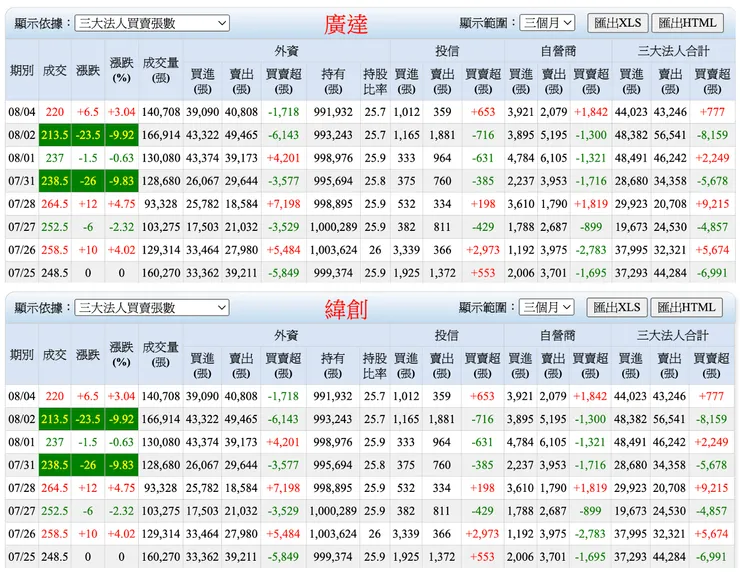The height and width of the screenshot is (572, 740).
Task: Click 持股比率 header in 廣達 table
Action: coord(375,81)
